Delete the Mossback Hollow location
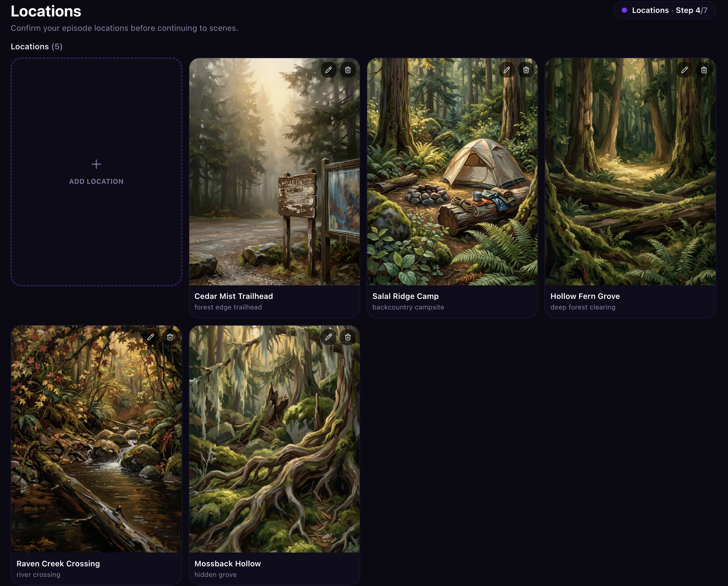 pos(348,337)
